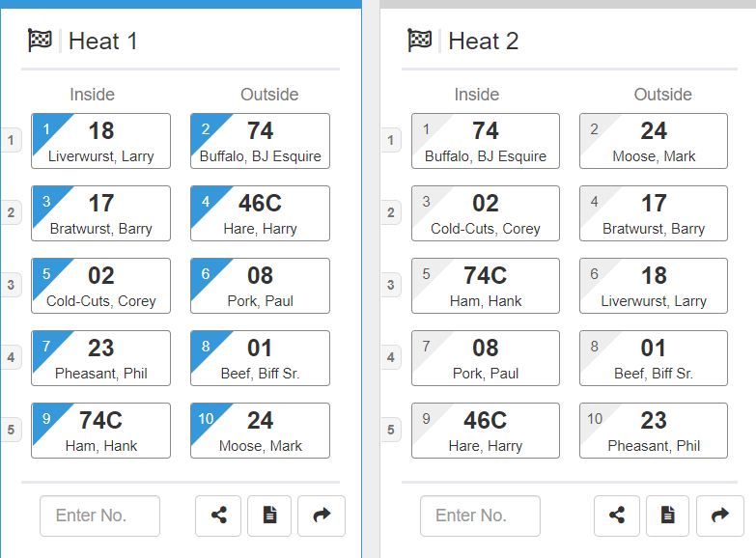756x558 pixels.
Task: Click row 5 marker in Heat 1
Action: click(11, 431)
